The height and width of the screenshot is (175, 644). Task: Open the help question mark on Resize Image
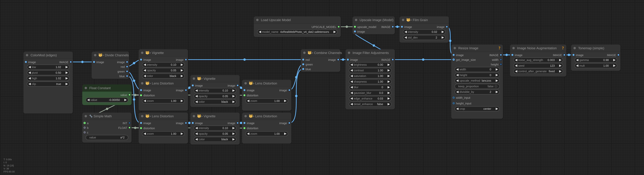pos(499,48)
